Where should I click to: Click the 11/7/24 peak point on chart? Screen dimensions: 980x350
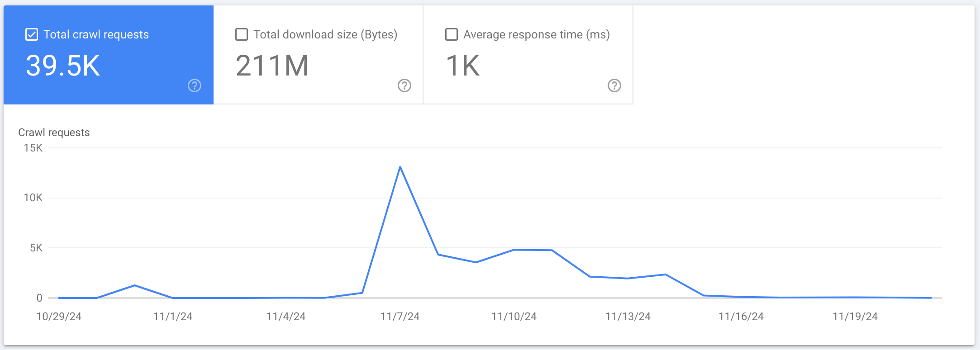tap(400, 167)
